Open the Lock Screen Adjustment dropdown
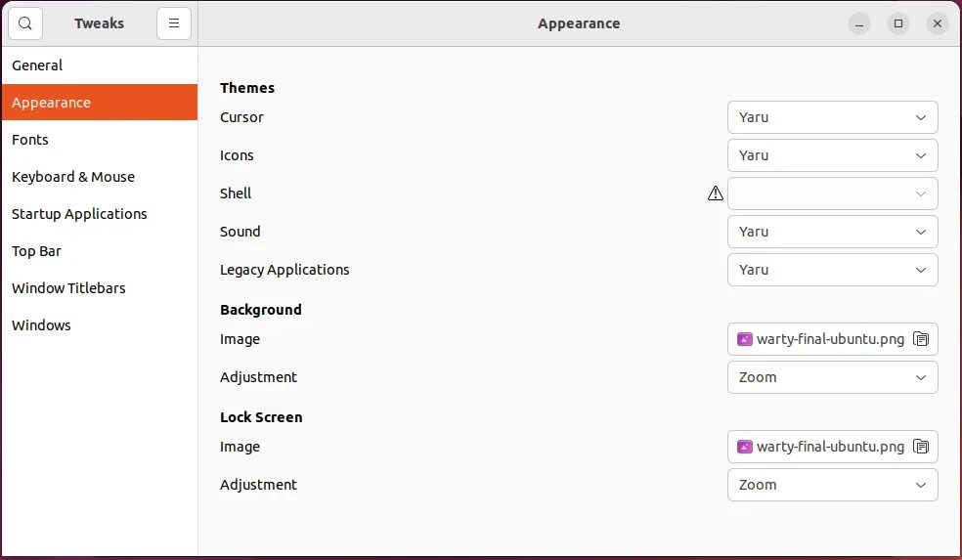 [x=832, y=485]
